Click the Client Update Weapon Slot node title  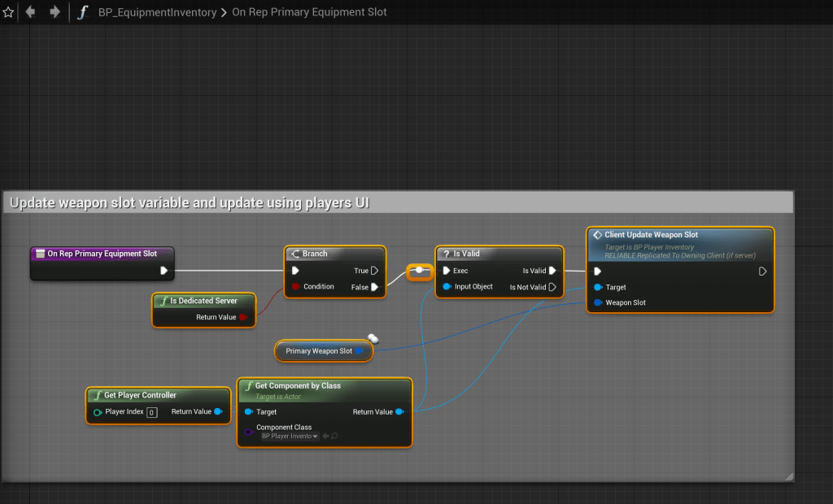point(651,235)
